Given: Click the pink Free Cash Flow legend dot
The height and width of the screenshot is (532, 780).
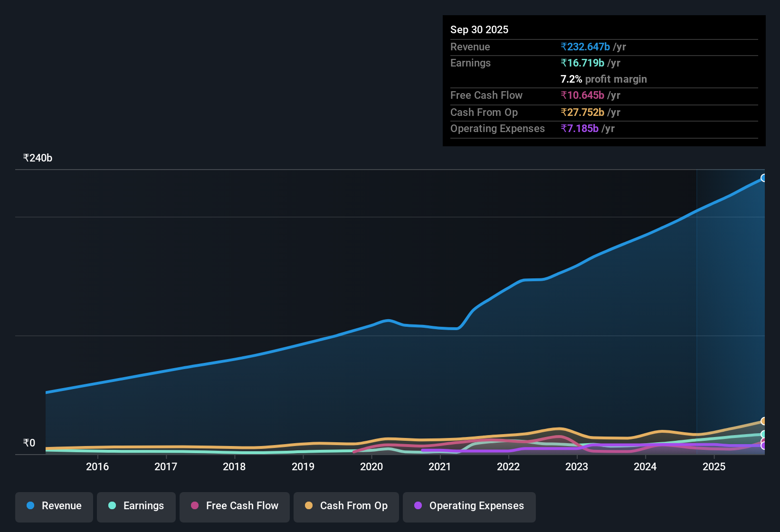Looking at the screenshot, I should (x=194, y=506).
